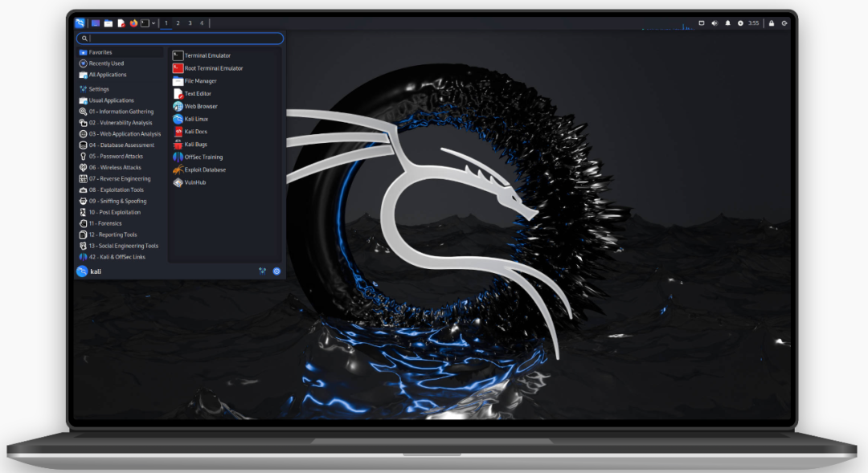The width and height of the screenshot is (868, 473).
Task: Click the CPU graph monitor in the panel
Action: [667, 25]
